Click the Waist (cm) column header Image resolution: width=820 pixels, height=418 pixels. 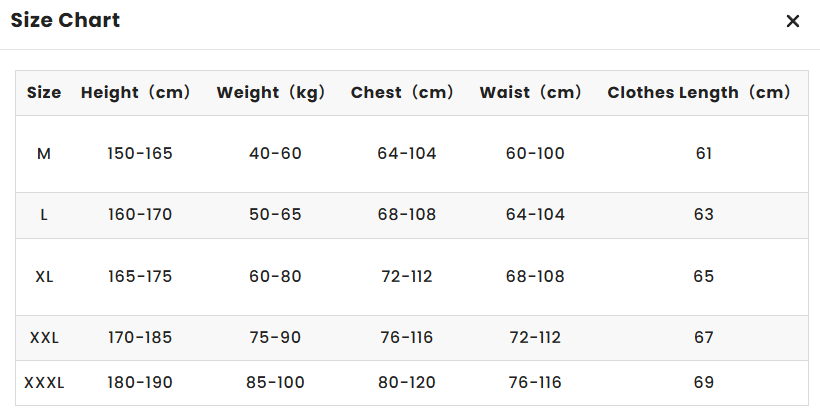coord(530,93)
